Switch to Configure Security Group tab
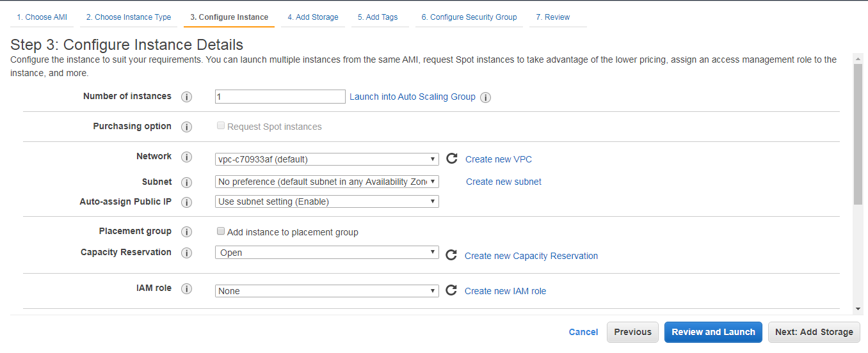 [469, 17]
